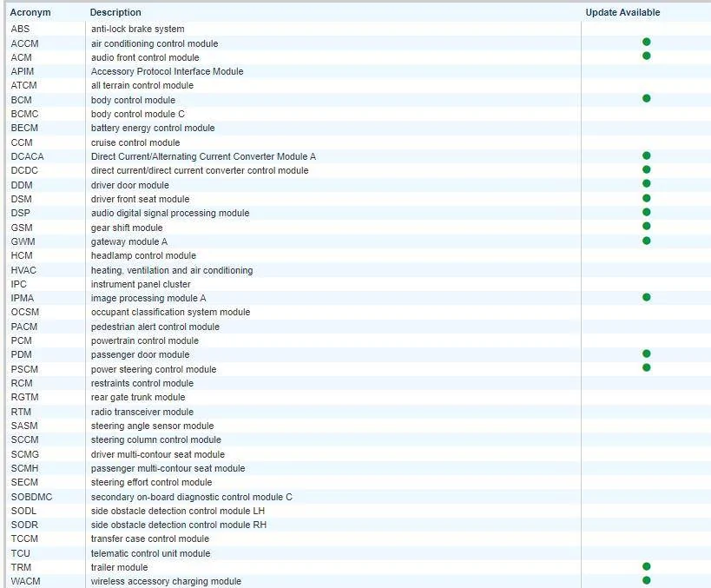711x588 pixels.
Task: Select the green dot for power steering control module
Action: (646, 368)
